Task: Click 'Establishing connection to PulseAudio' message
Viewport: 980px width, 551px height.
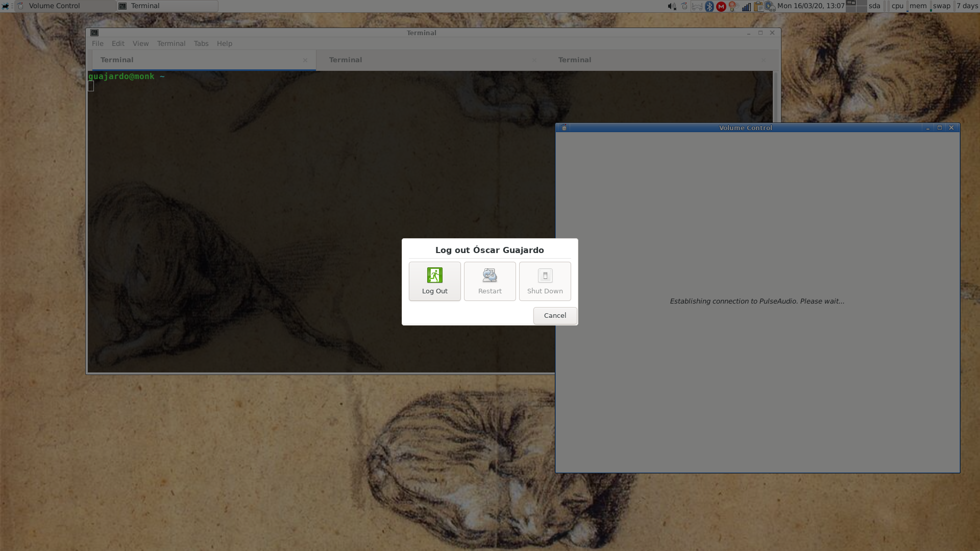Action: click(x=757, y=301)
